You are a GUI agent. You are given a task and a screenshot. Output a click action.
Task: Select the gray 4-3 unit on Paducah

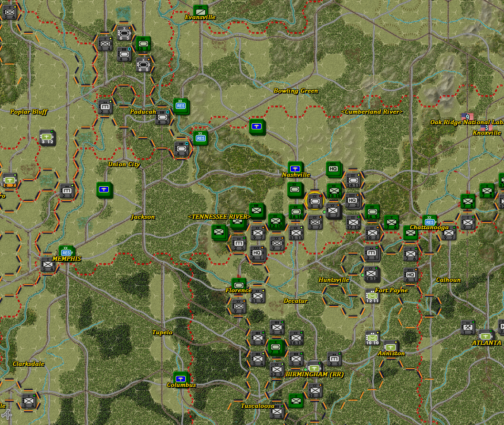coord(162,117)
